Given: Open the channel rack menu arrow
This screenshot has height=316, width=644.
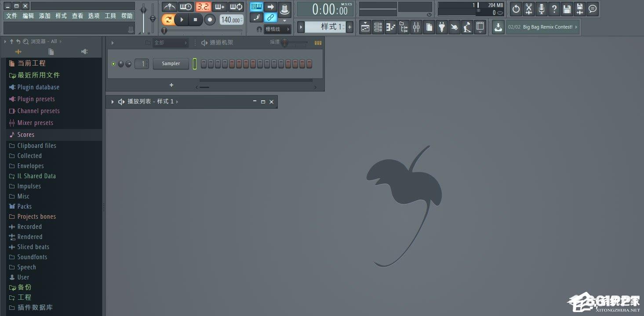Looking at the screenshot, I should [x=113, y=43].
